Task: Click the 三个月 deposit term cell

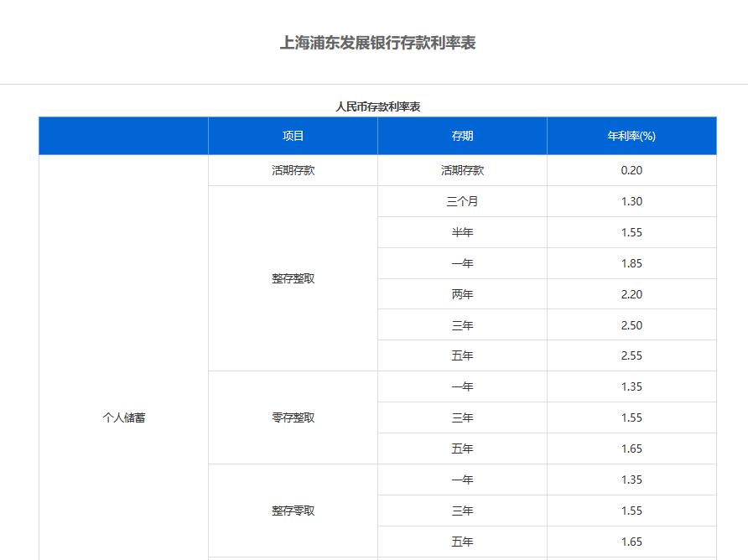Action: click(x=462, y=201)
